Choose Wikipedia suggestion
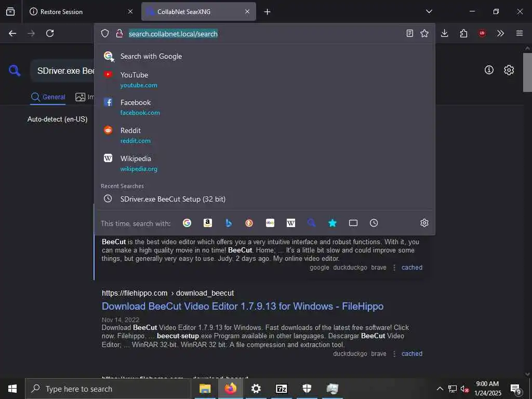 pyautogui.click(x=264, y=163)
